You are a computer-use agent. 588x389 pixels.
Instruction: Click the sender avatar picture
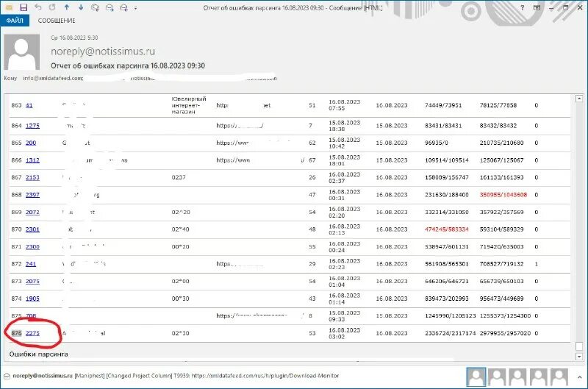click(x=22, y=51)
